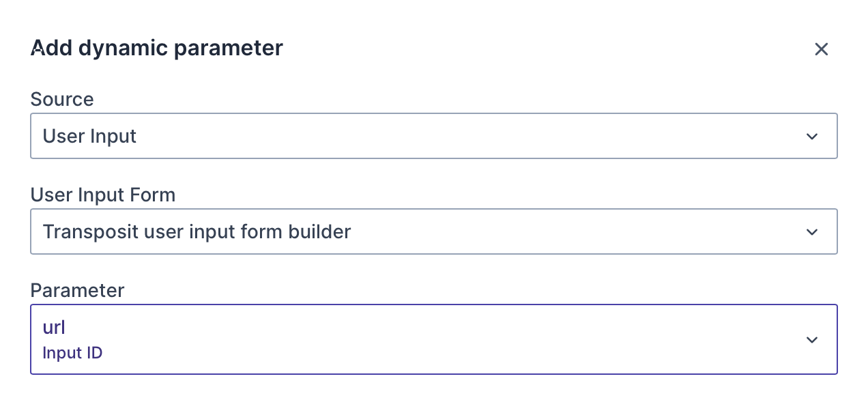Click the "Add dynamic parameter" heading
This screenshot has width=868, height=411.
point(157,48)
